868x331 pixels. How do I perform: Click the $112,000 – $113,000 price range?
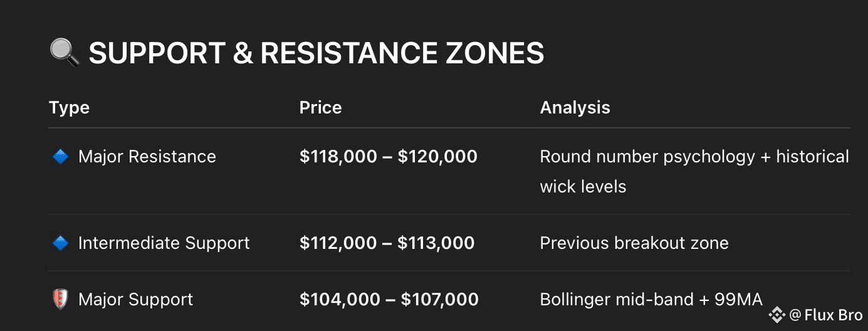(387, 243)
